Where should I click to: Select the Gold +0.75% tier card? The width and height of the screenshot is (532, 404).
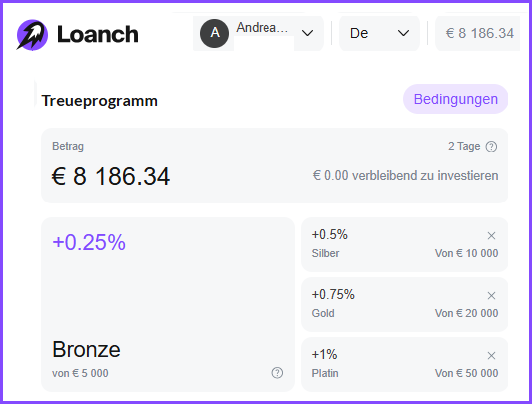click(405, 304)
